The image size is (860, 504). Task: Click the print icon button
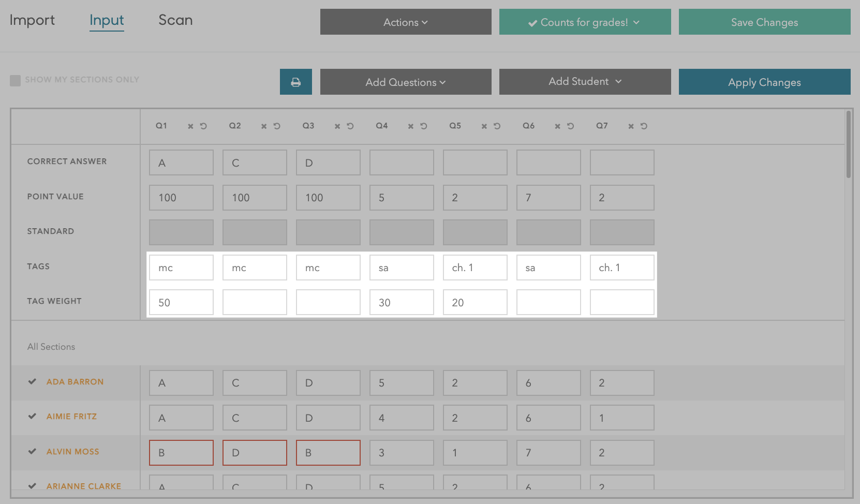coord(295,82)
